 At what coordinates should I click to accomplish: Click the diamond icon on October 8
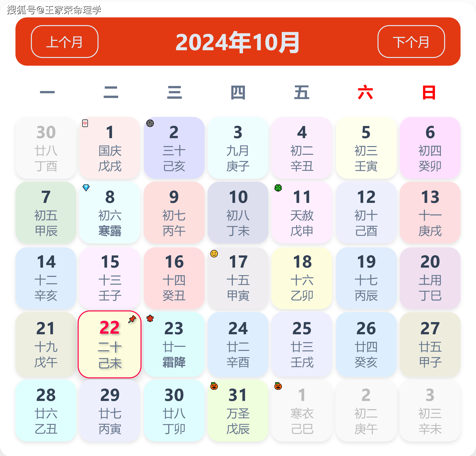click(x=86, y=188)
